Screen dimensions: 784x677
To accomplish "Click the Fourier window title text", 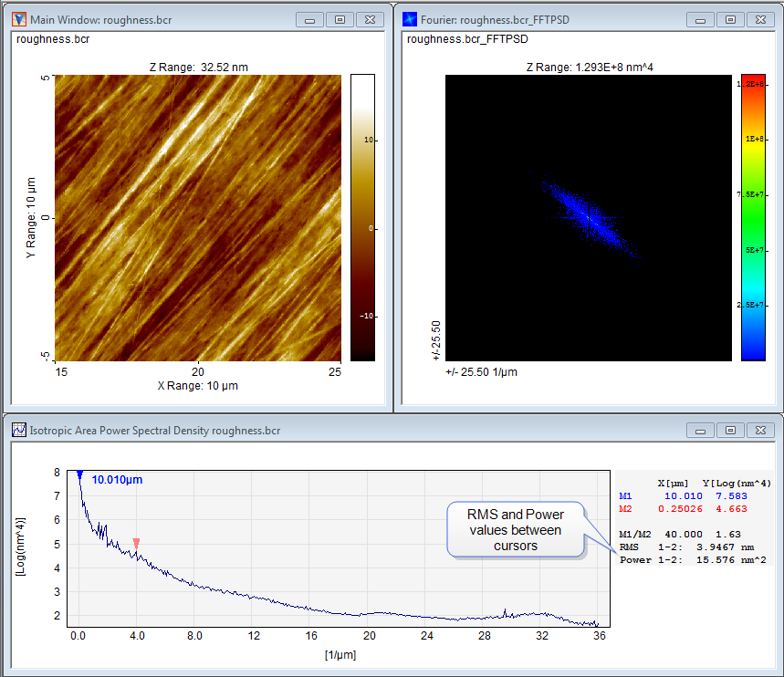I will 495,20.
